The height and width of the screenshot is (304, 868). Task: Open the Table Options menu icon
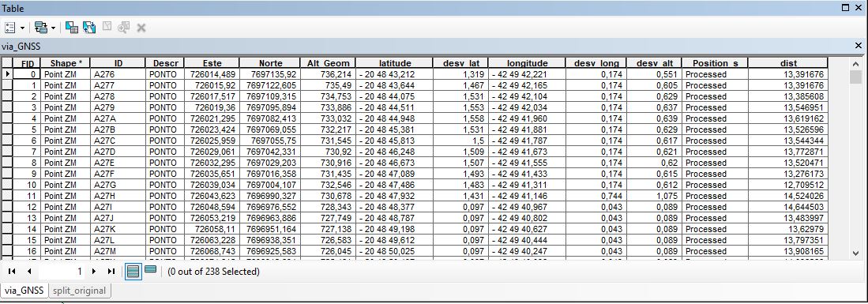click(10, 27)
